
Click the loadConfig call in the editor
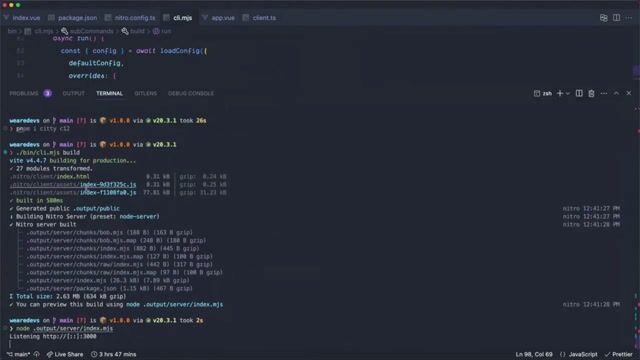coord(180,51)
